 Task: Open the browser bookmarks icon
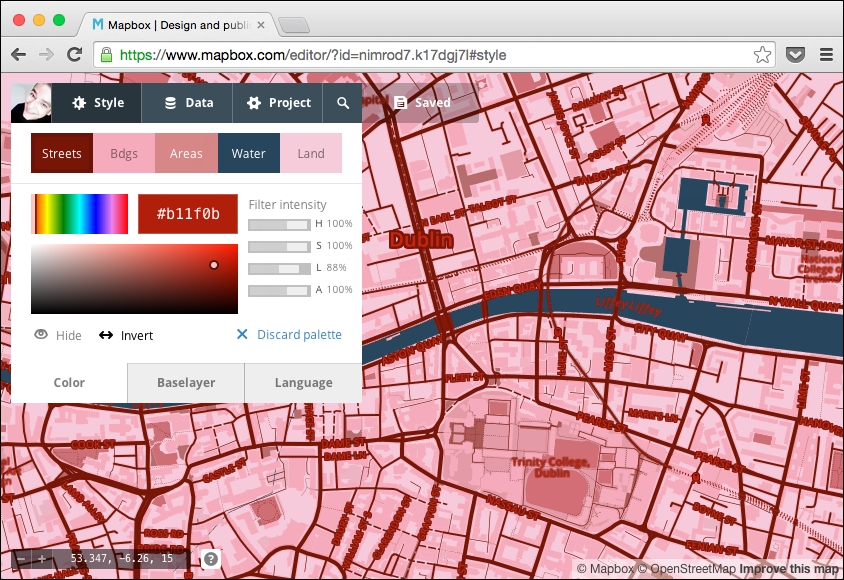[x=761, y=56]
